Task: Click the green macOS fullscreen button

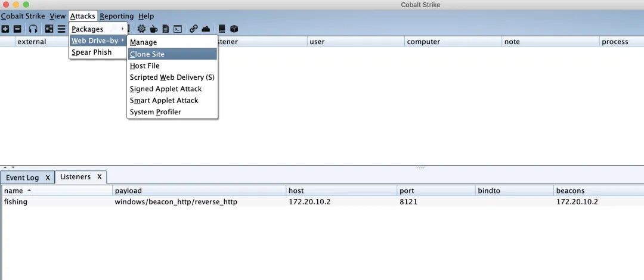Action: tap(26, 5)
